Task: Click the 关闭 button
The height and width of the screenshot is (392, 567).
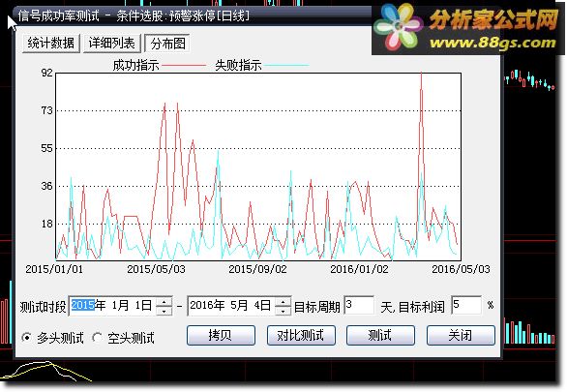Action: tap(461, 335)
